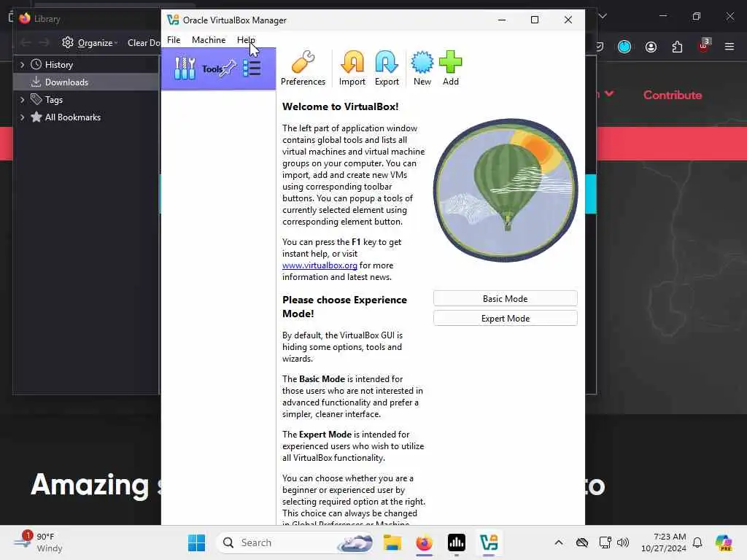Select the Tools item in left pane
Viewport: 747px width, 560px height.
(218, 69)
